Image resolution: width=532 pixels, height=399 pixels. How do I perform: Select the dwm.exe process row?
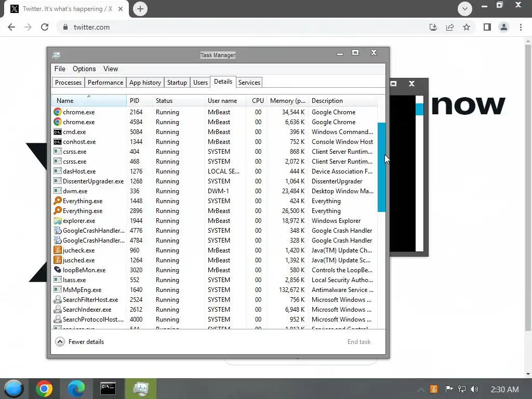215,191
